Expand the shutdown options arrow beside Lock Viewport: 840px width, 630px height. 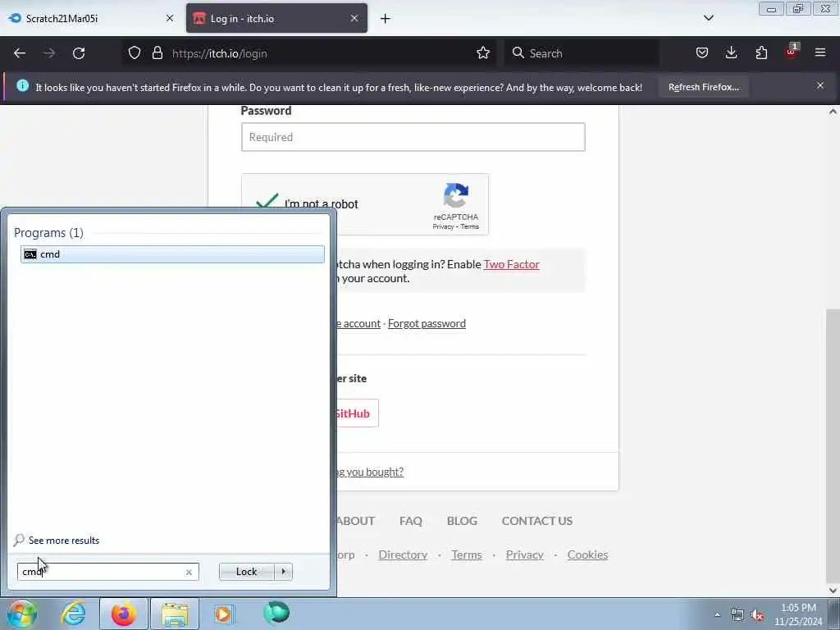283,572
